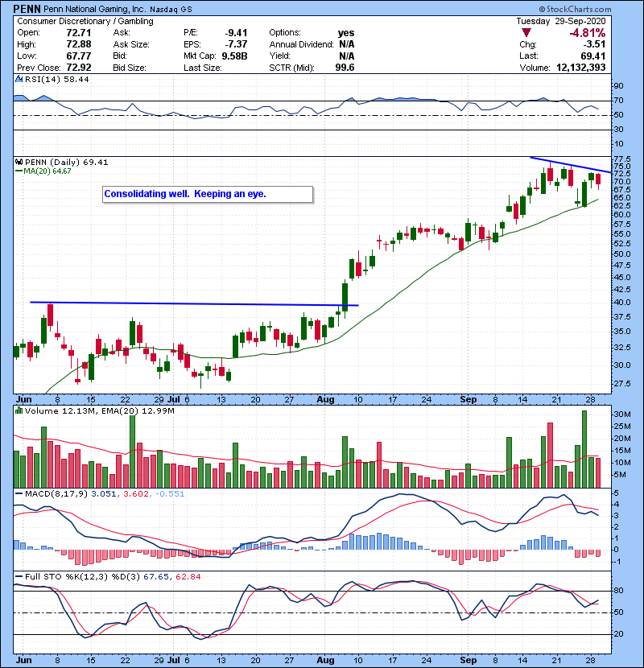Click the date Tuesday 29-Sep-2020
644x668 pixels.
point(561,21)
